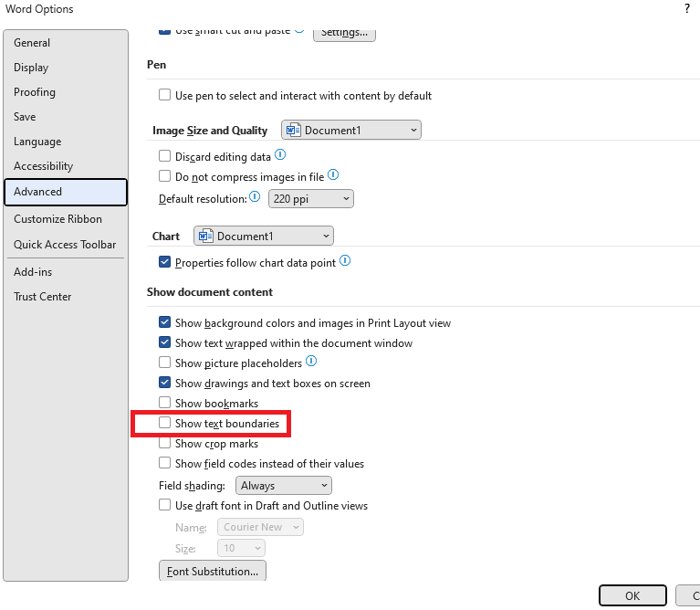Open Save options category
Image resolution: width=700 pixels, height=610 pixels.
66,117
